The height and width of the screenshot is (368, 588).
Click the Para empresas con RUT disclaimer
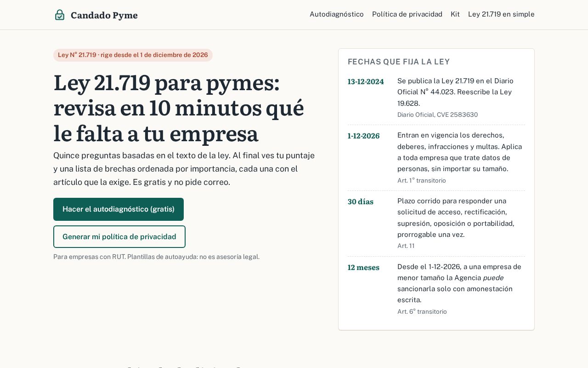point(156,257)
